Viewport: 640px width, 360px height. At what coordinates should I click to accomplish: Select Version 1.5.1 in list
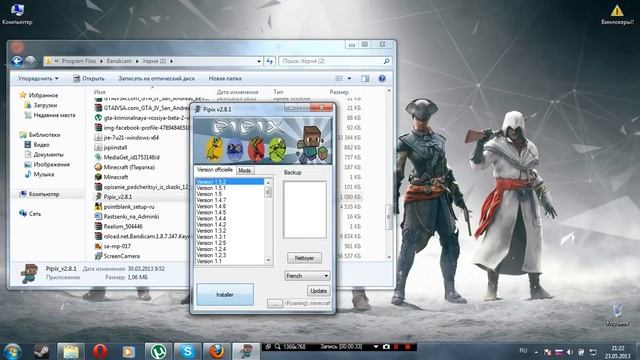(230, 188)
